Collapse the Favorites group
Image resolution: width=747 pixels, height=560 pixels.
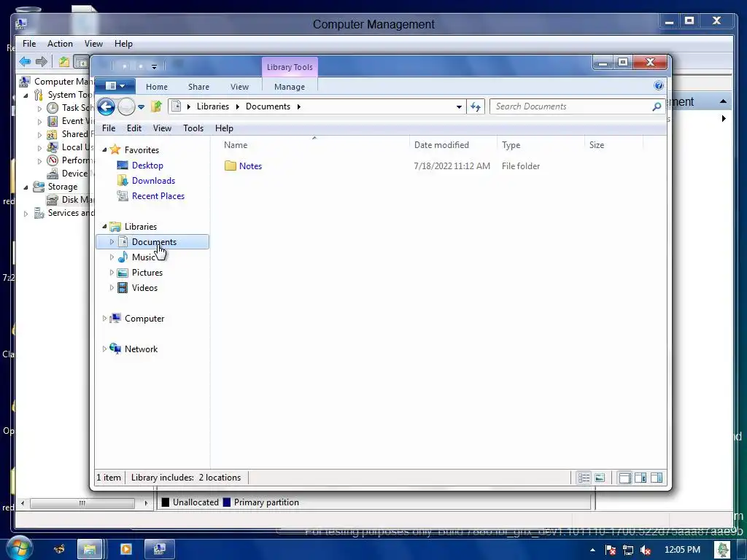[x=105, y=149]
